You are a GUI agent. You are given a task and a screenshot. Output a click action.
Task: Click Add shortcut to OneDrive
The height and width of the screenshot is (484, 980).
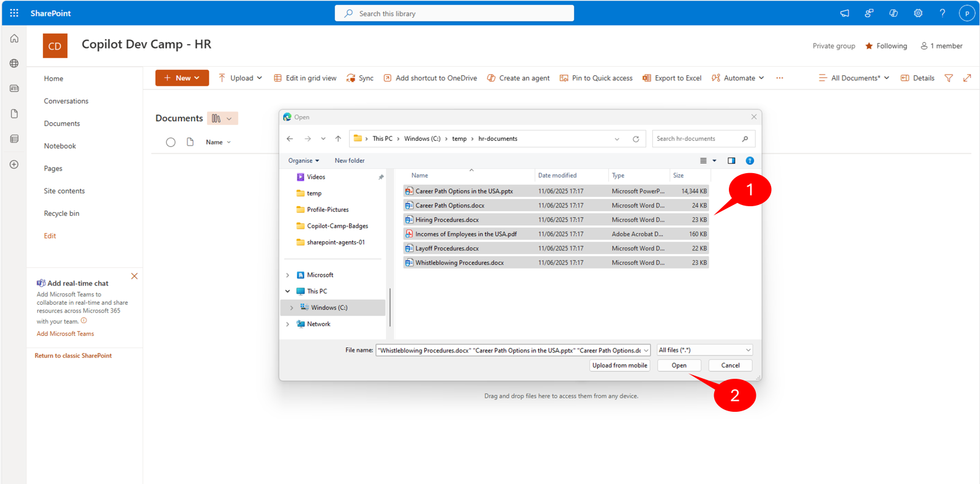(430, 78)
